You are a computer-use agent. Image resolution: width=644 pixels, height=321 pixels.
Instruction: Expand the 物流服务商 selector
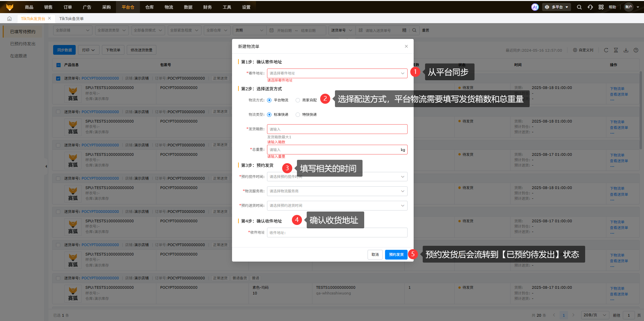coord(337,191)
